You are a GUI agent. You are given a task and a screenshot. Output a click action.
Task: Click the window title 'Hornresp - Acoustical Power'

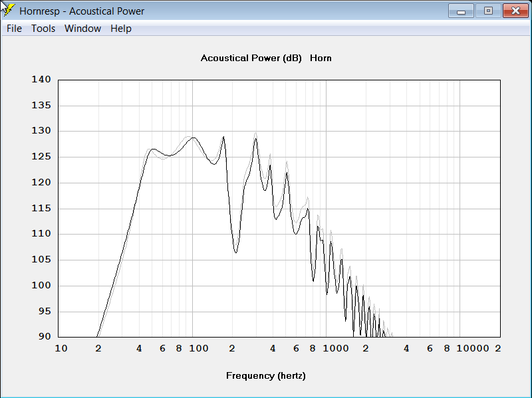(82, 11)
